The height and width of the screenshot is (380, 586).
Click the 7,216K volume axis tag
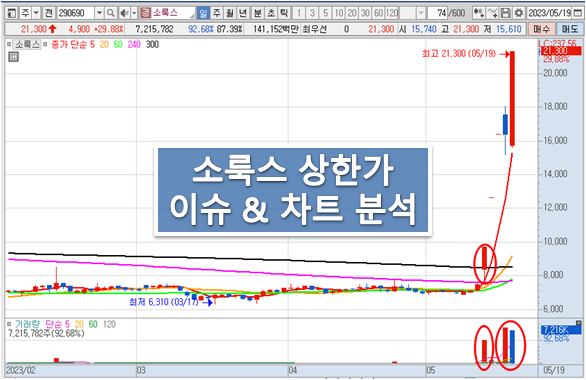coord(560,330)
